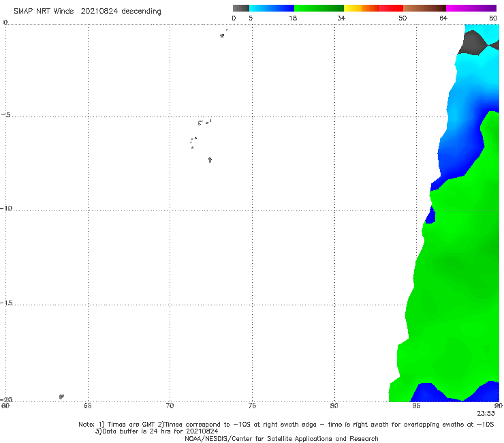The height and width of the screenshot is (443, 504).
Task: Click the color bar label "64"
Action: (x=443, y=18)
